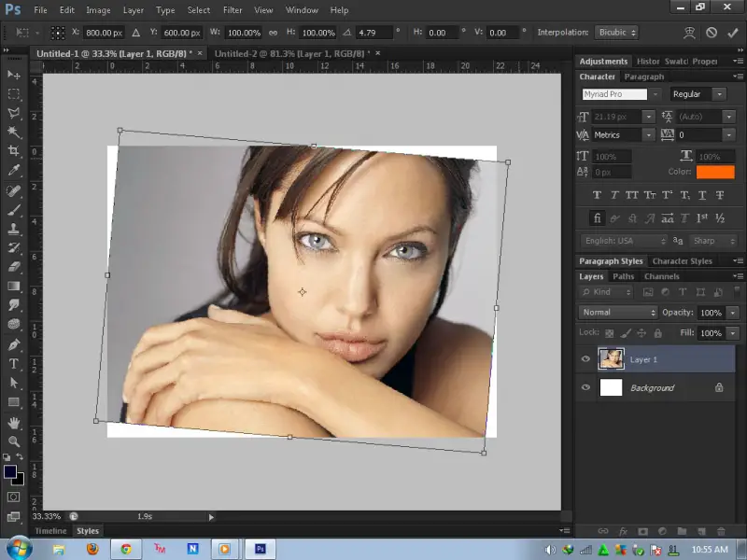Open the Image menu
This screenshot has width=747, height=560.
98,10
